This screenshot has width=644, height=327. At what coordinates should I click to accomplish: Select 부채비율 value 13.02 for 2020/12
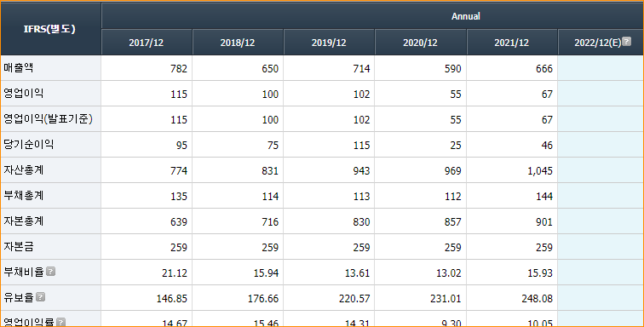(448, 272)
